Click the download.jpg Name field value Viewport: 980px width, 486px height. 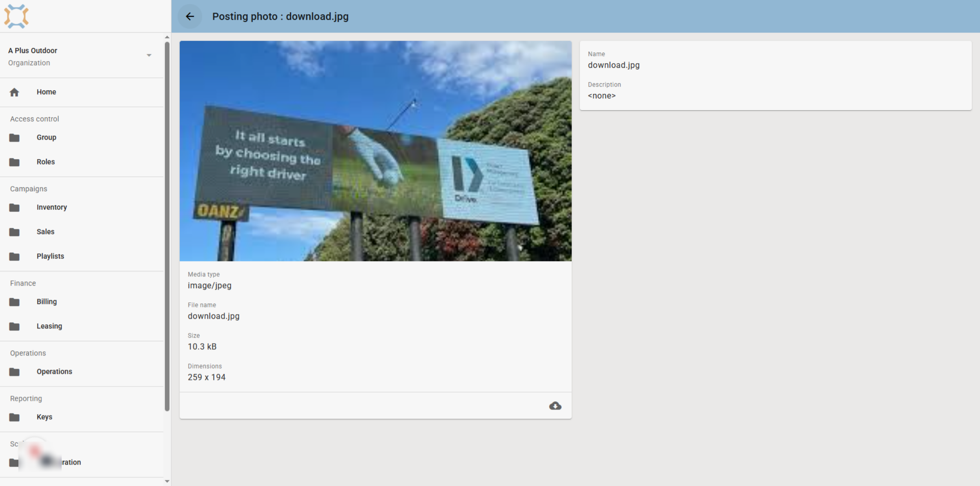[x=614, y=65]
